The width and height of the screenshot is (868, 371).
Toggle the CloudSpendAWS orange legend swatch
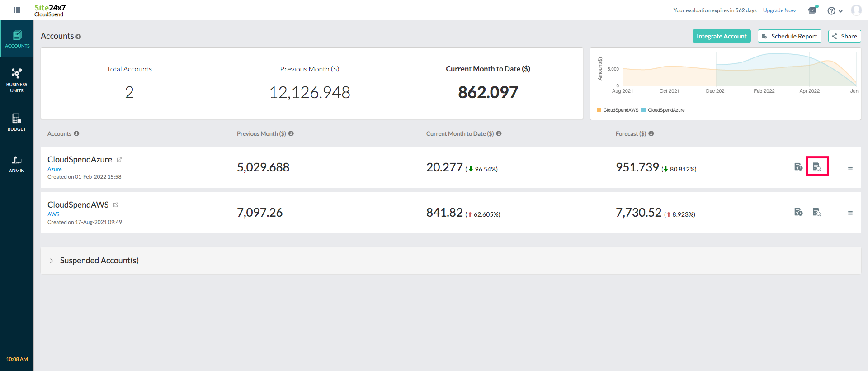tap(599, 110)
